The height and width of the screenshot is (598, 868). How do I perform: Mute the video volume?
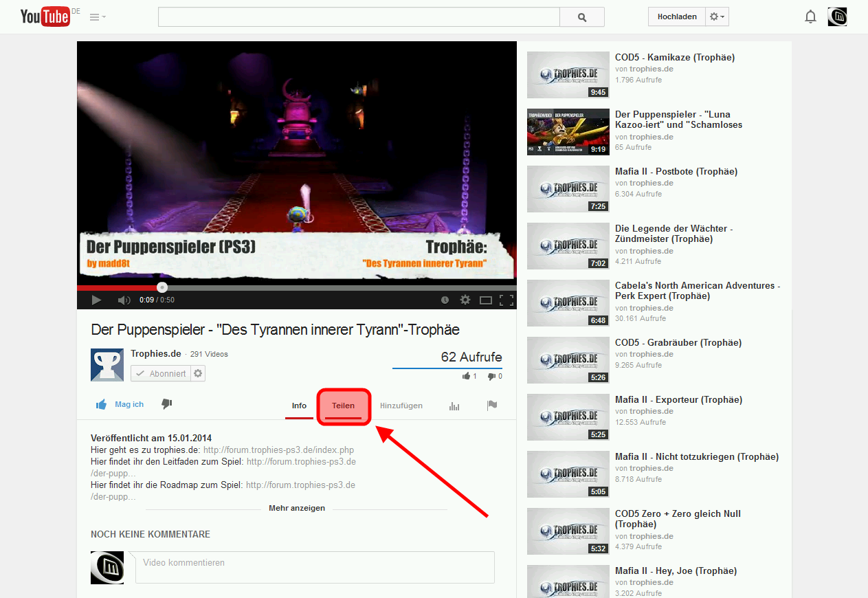pyautogui.click(x=124, y=299)
